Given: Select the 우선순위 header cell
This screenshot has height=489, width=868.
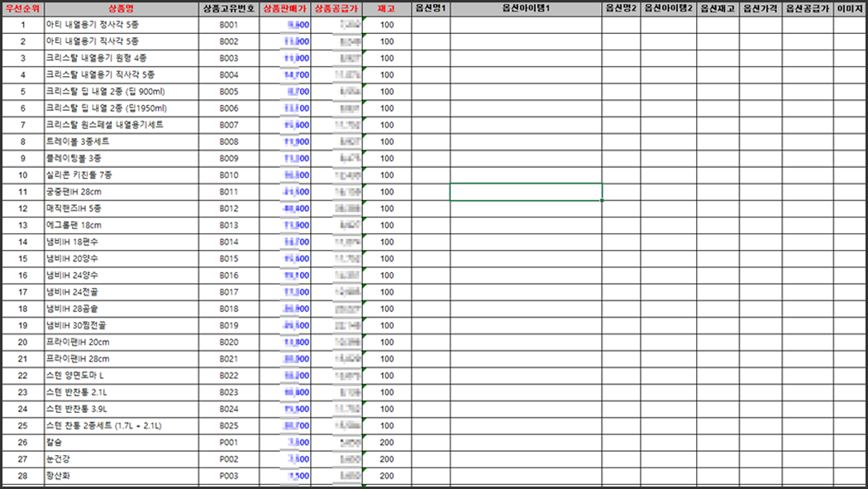Looking at the screenshot, I should (22, 8).
